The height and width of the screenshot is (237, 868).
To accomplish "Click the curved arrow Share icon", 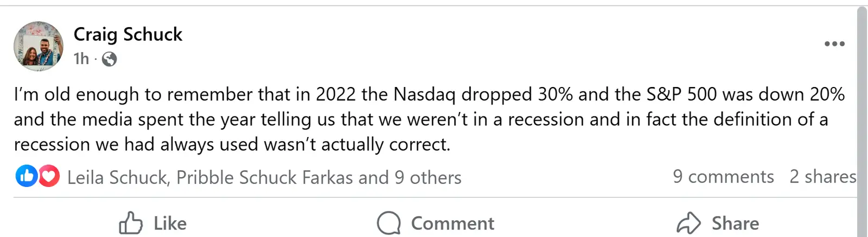I will pos(689,223).
